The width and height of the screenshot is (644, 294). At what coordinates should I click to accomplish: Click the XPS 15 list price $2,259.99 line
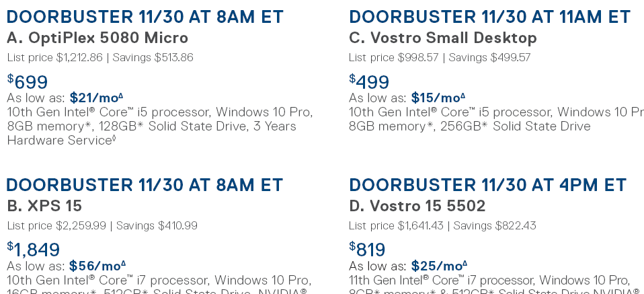pos(57,225)
